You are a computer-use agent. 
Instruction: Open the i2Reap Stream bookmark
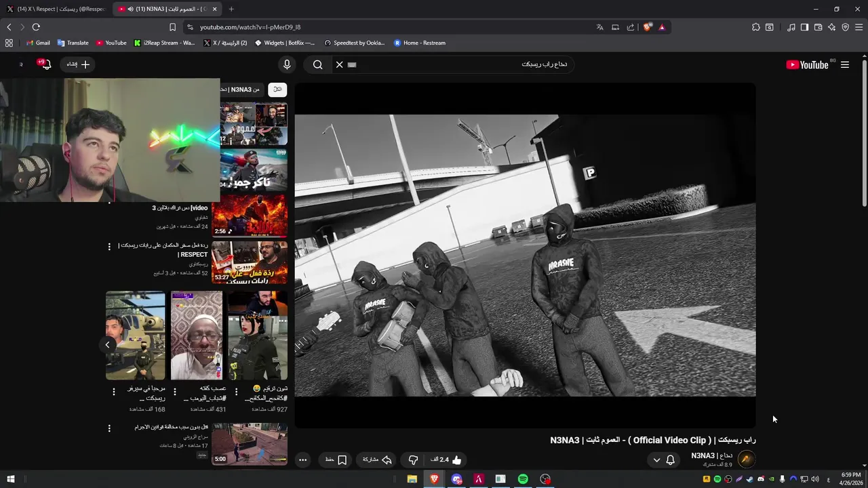point(164,43)
